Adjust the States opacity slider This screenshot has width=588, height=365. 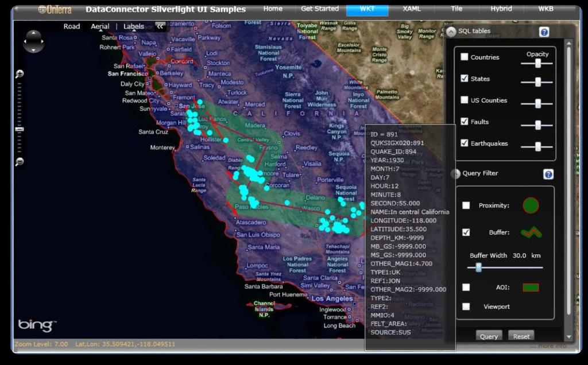[537, 81]
